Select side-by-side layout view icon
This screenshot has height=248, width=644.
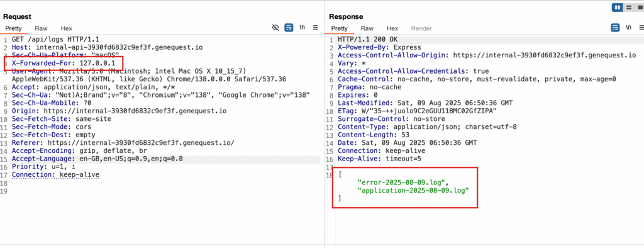[617, 8]
